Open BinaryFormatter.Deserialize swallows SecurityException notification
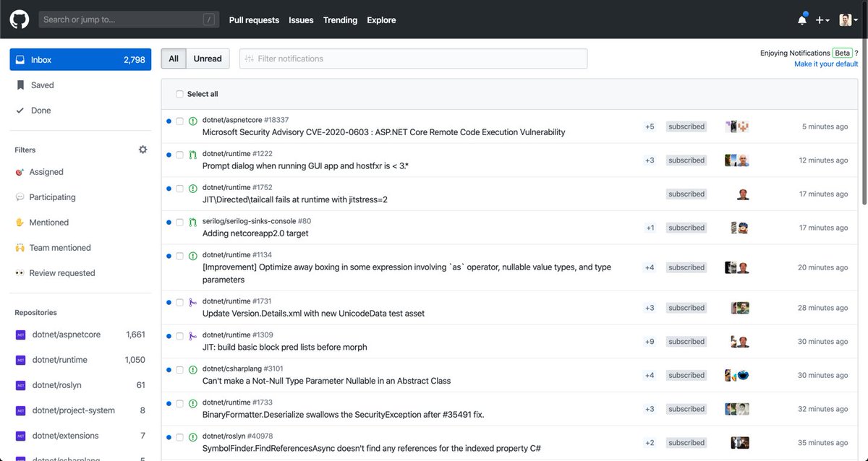Screen dimensions: 868x461 343,415
